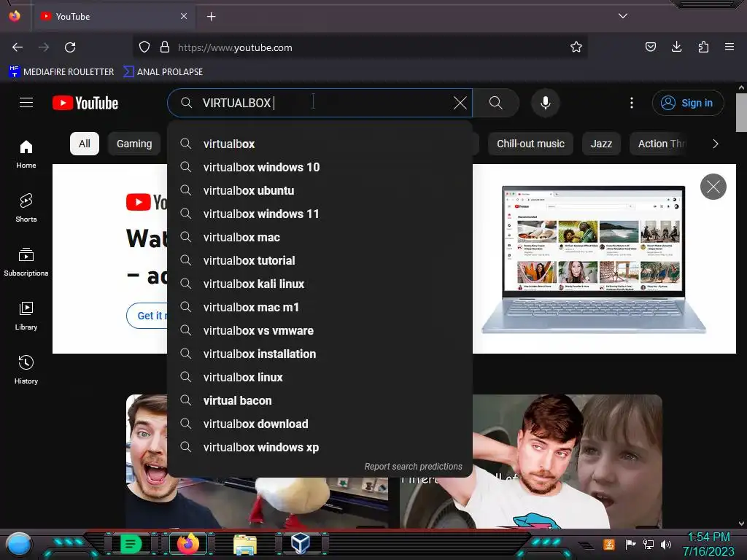The width and height of the screenshot is (747, 560).
Task: Click the volume speaker tray icon
Action: tap(665, 544)
